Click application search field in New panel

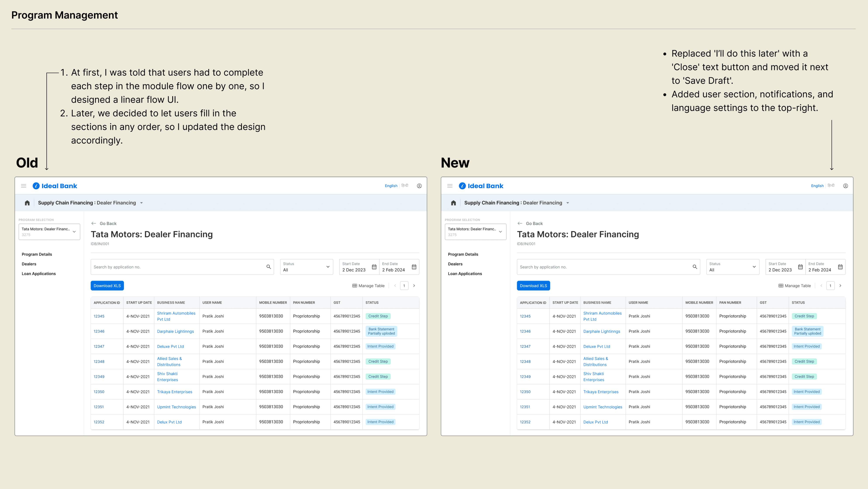(609, 267)
